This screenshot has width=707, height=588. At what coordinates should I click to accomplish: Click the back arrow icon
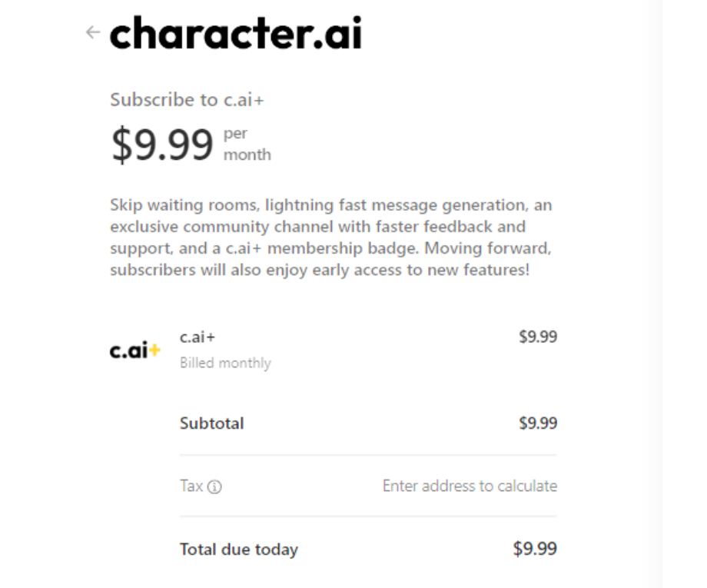click(93, 32)
